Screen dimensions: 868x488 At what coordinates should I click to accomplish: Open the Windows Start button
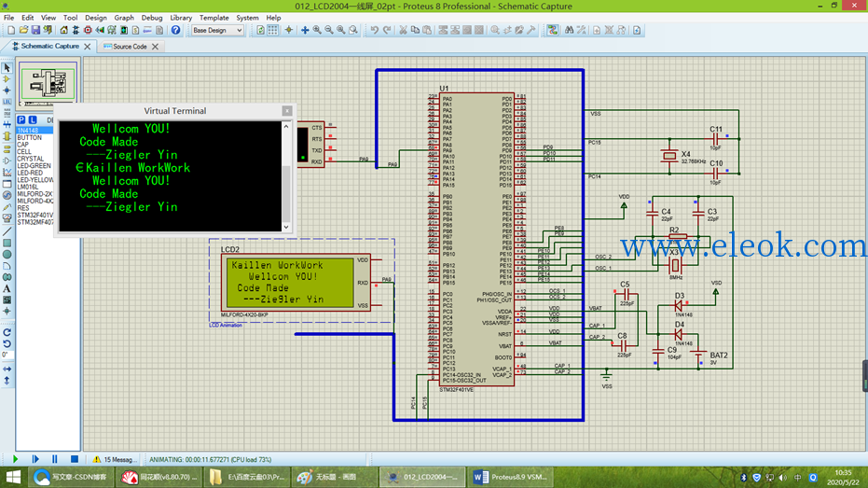point(13,477)
